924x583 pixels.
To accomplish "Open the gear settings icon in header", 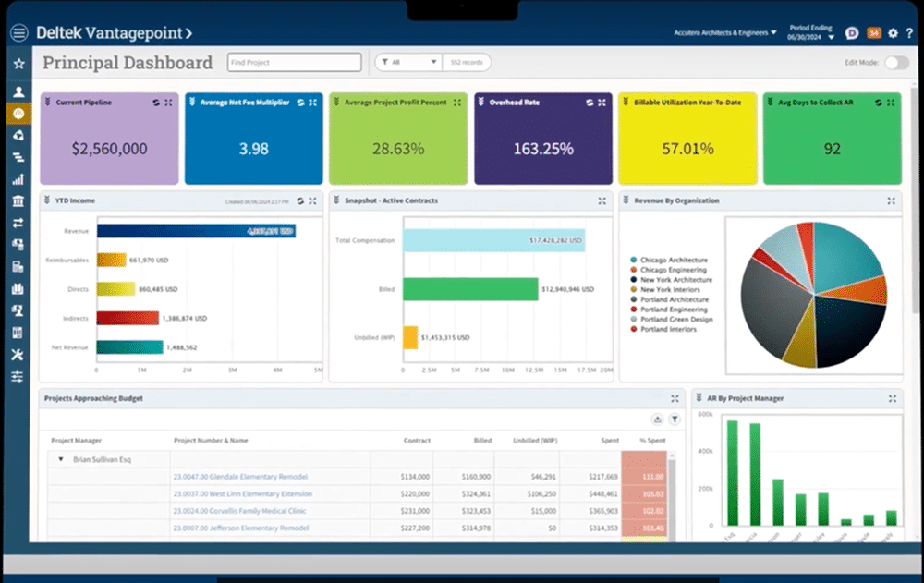I will [x=894, y=33].
